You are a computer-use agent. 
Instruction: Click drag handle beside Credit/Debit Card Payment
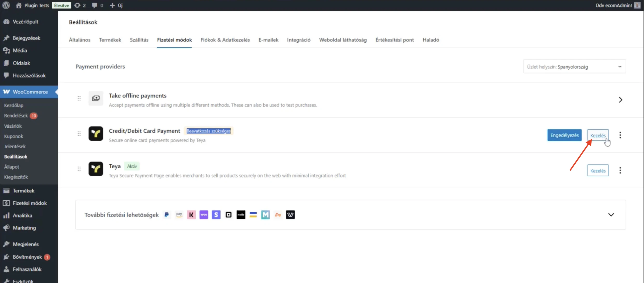pos(79,134)
